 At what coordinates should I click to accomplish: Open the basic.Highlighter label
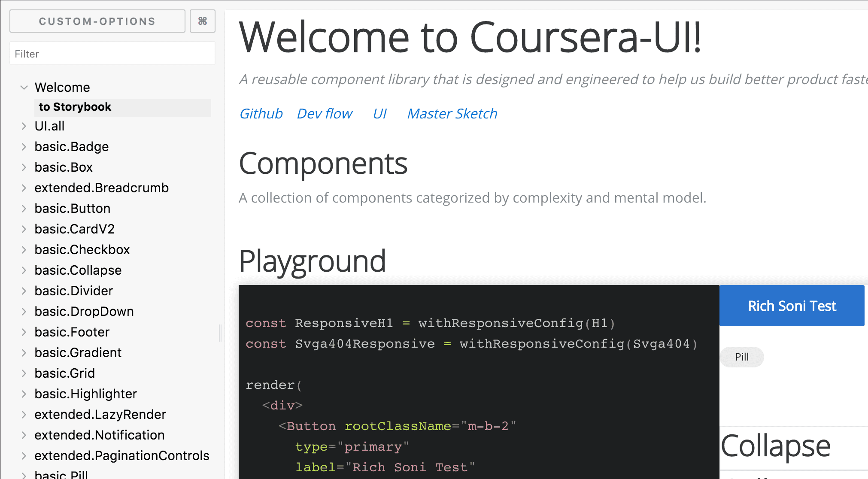click(86, 394)
